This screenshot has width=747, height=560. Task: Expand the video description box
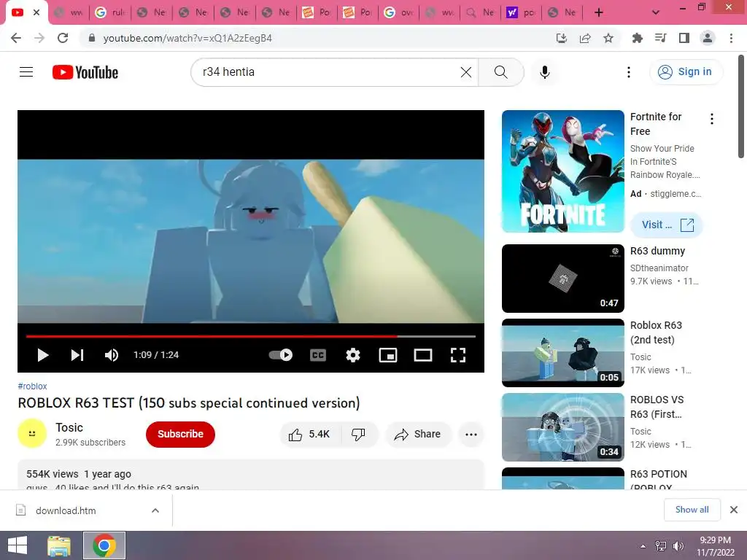[251, 475]
